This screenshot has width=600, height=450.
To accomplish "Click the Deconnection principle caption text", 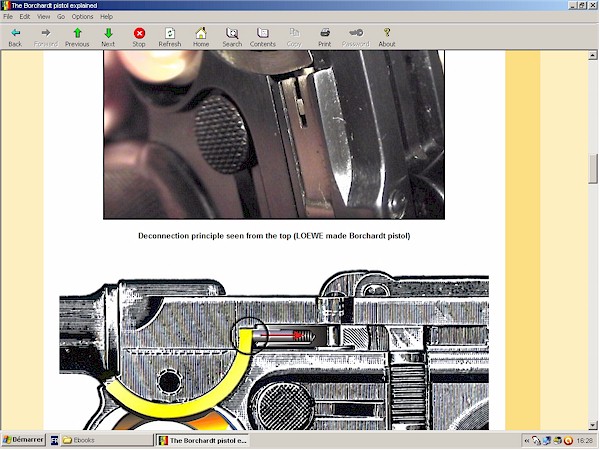I will 274,236.
